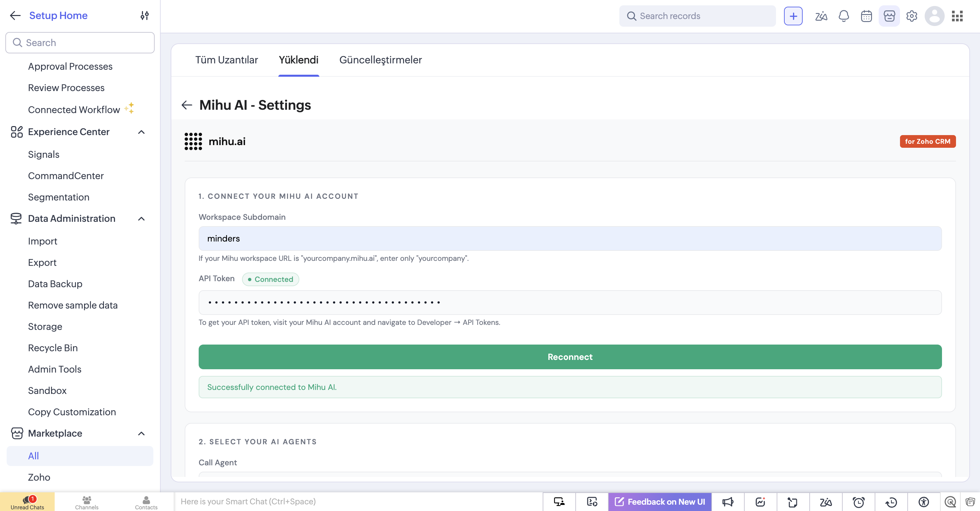Open the calendar icon in header
980x511 pixels.
tap(866, 16)
